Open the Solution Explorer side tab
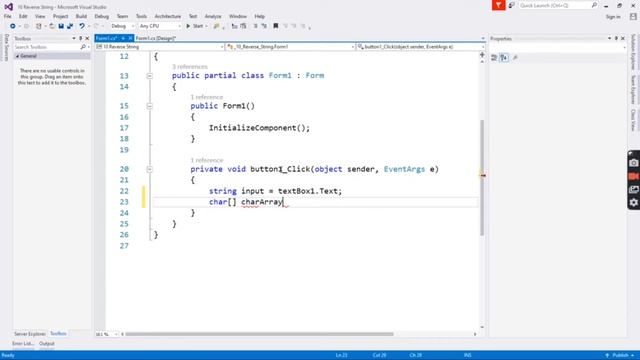 [633, 52]
